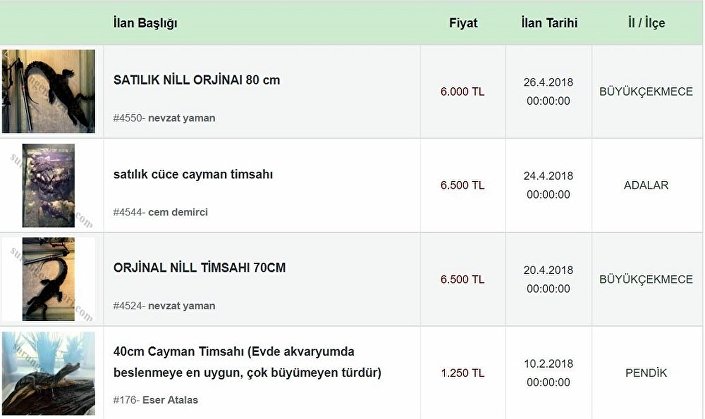Viewport: 705px width, 419px height.
Task: Click seller name Eser Atalas
Action: click(x=170, y=400)
